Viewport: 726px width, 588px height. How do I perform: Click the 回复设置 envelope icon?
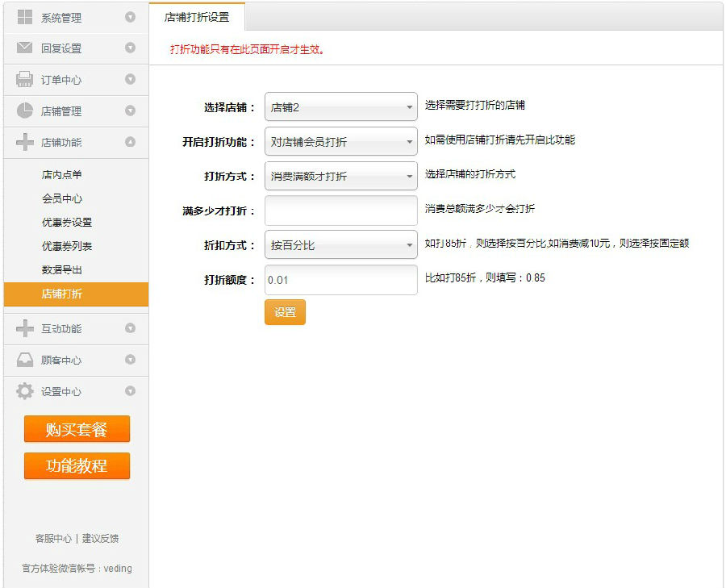[24, 48]
